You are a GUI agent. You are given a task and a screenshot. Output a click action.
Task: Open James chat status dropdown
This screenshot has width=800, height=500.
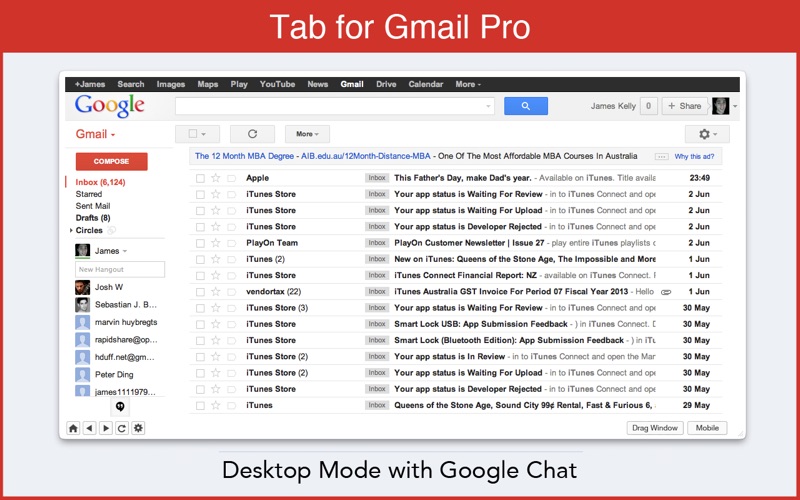125,251
